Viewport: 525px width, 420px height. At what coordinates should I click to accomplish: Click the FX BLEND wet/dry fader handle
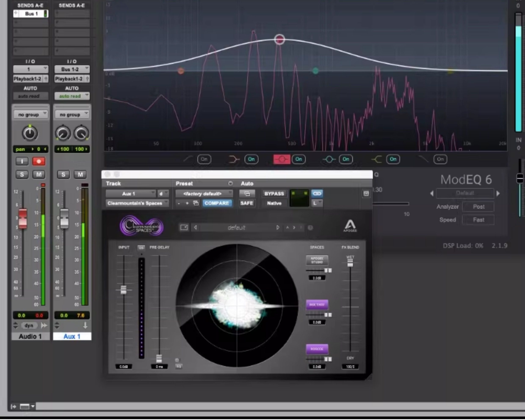point(350,263)
